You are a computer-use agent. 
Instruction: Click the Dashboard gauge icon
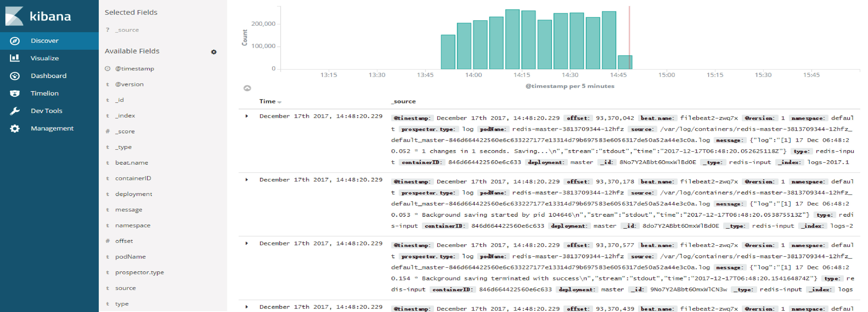(x=14, y=76)
